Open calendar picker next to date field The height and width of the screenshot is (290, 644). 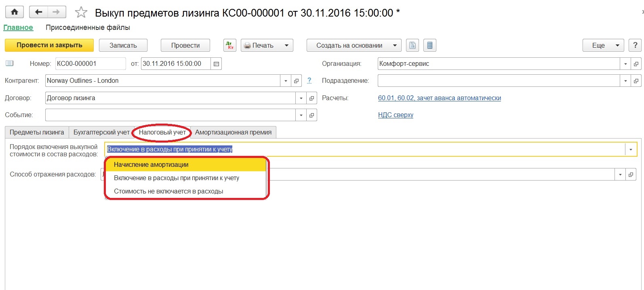216,64
